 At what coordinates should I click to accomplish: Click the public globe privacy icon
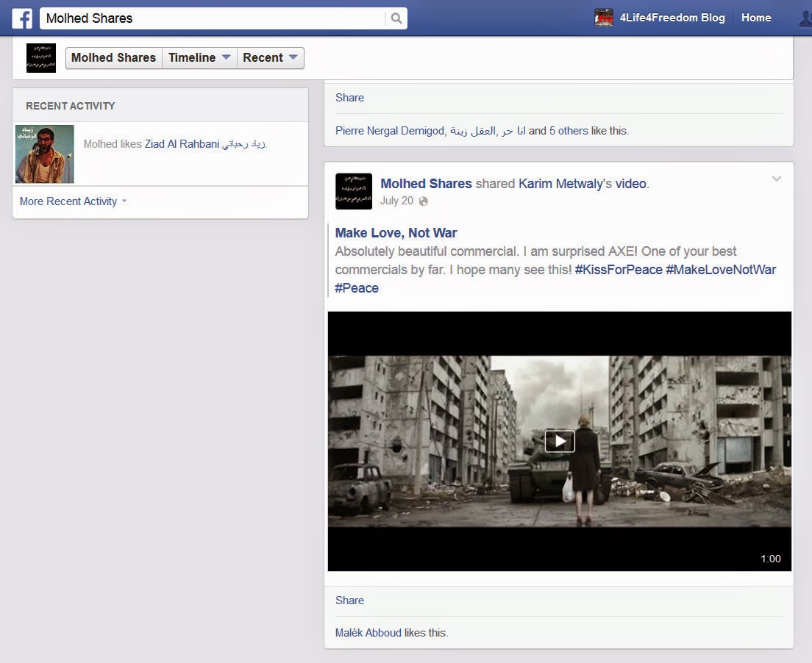(424, 201)
